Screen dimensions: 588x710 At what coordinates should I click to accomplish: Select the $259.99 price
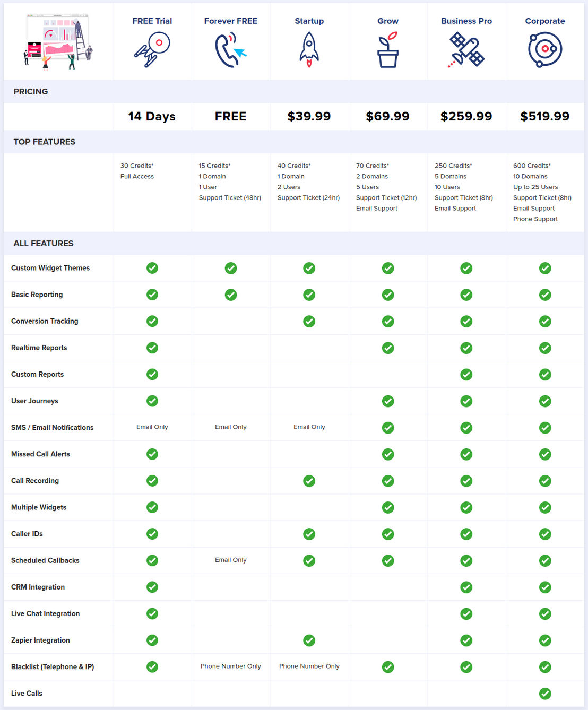466,116
